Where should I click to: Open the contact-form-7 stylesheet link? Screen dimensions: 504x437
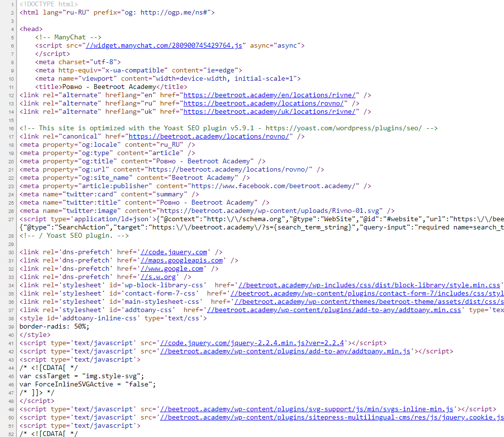[x=367, y=294]
